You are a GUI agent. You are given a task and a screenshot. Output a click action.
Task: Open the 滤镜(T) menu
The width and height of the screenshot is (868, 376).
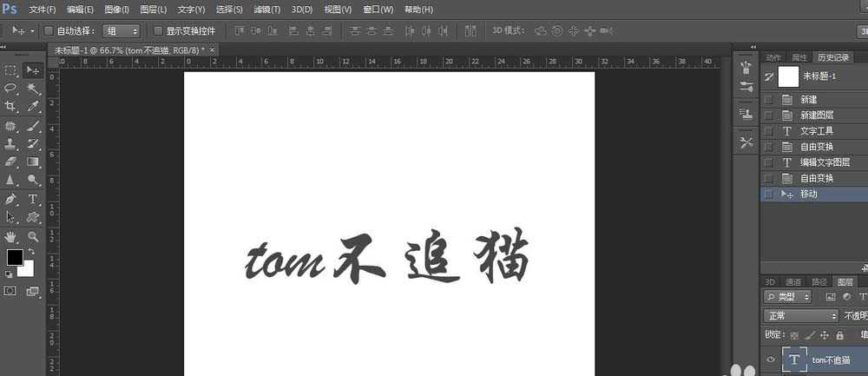click(x=267, y=10)
